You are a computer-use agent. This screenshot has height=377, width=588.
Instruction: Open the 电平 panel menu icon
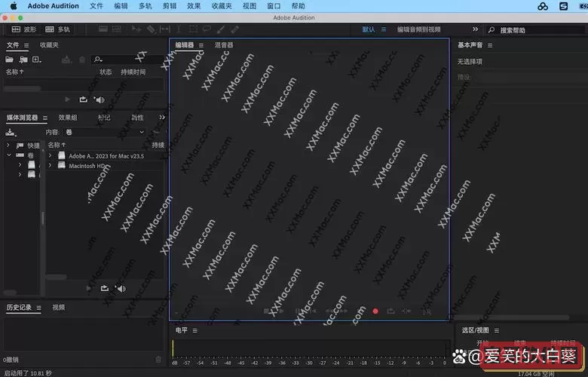click(195, 330)
